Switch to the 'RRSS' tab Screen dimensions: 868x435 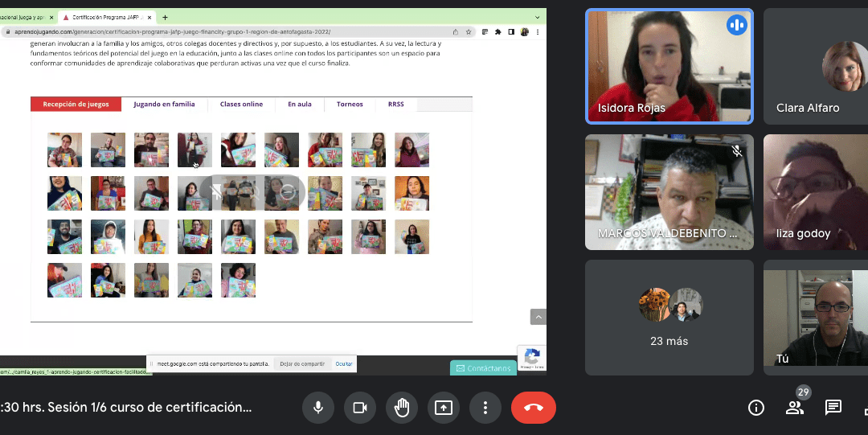tap(395, 105)
